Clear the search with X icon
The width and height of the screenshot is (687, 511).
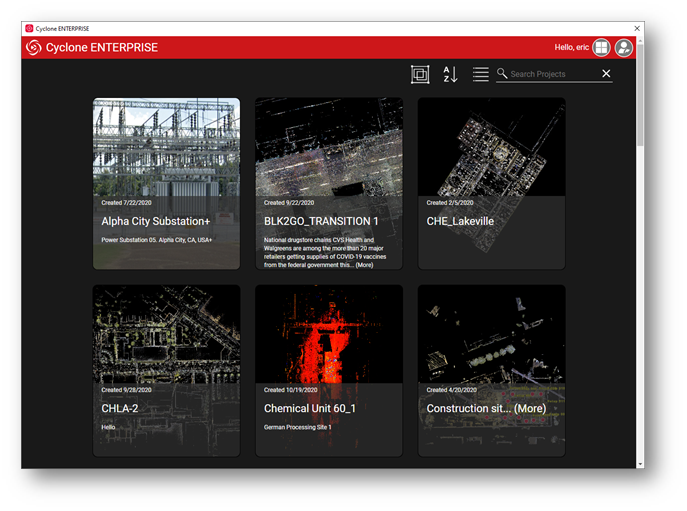coord(606,74)
